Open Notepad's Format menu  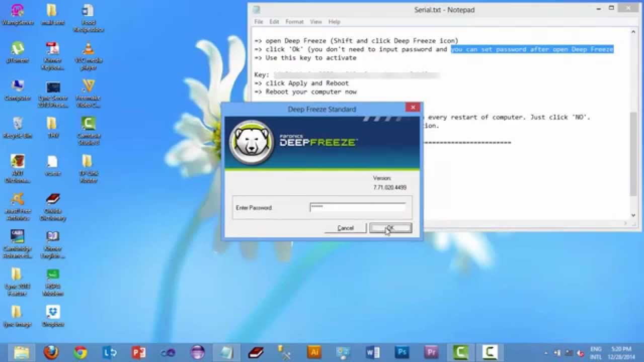pos(294,22)
